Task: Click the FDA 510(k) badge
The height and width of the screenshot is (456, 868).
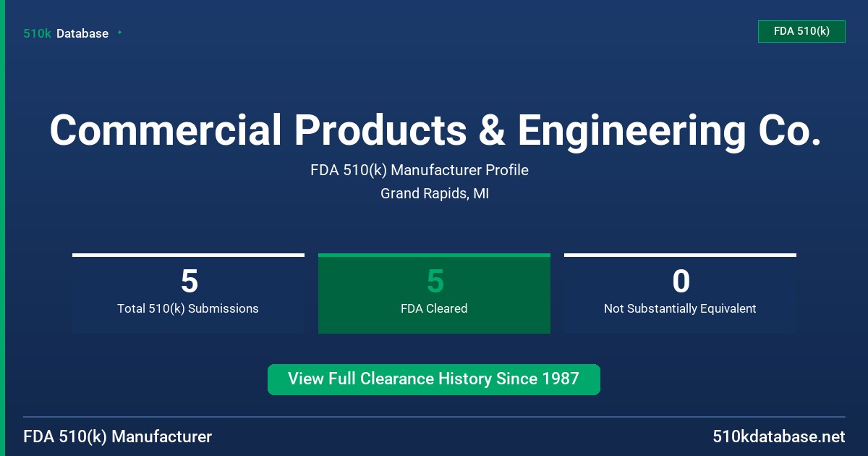Action: click(801, 31)
